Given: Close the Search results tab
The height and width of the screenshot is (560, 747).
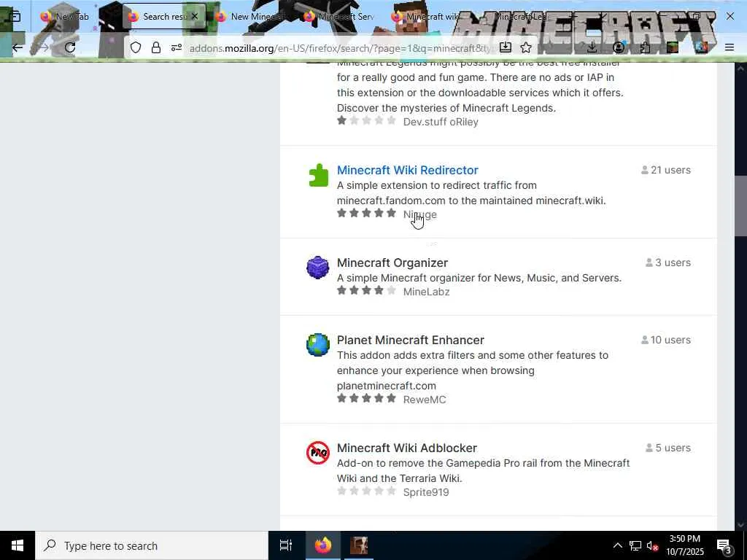Looking at the screenshot, I should click(194, 17).
